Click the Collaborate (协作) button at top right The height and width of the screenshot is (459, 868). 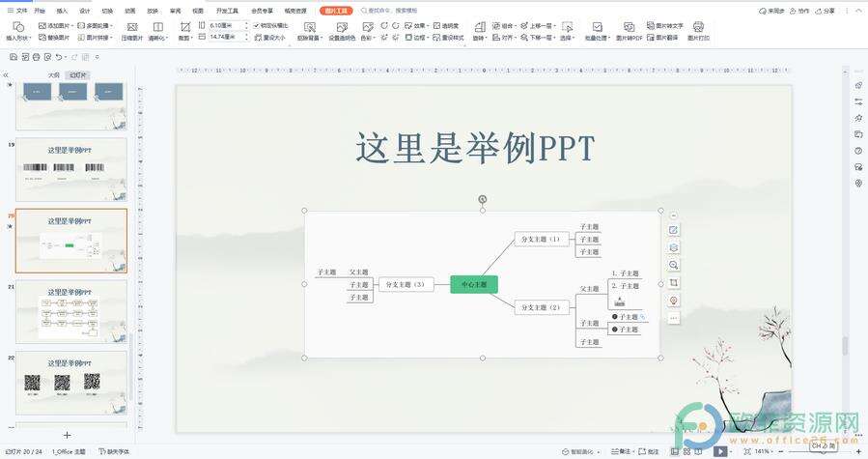tap(799, 11)
